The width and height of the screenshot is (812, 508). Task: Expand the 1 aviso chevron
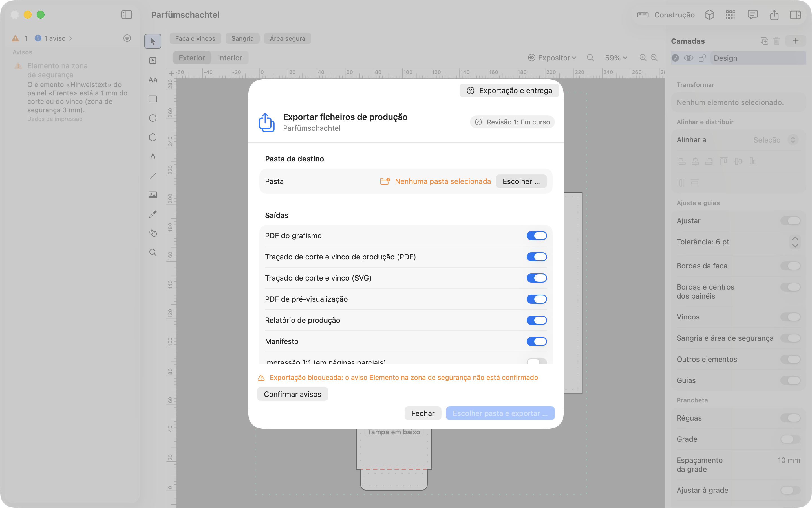[x=71, y=38]
